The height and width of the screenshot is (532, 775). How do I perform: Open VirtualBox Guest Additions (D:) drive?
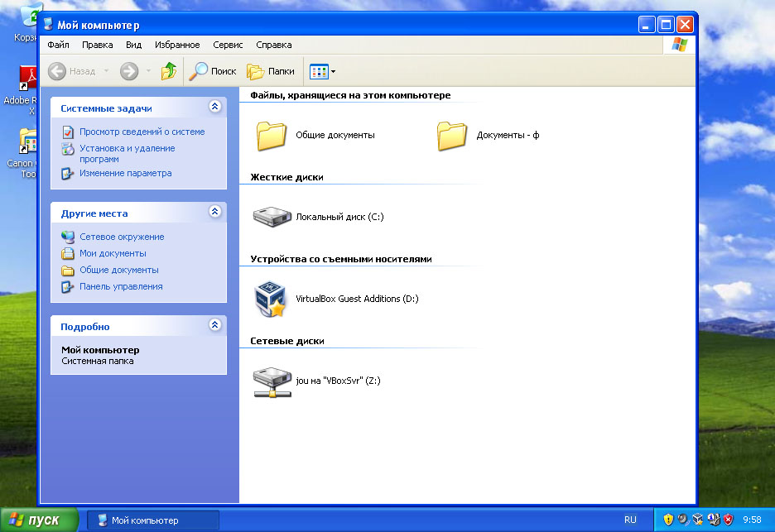[272, 299]
